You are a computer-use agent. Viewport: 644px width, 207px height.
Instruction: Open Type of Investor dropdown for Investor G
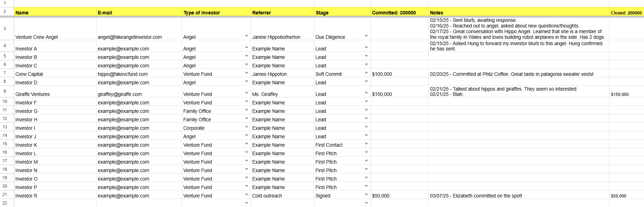click(x=246, y=110)
